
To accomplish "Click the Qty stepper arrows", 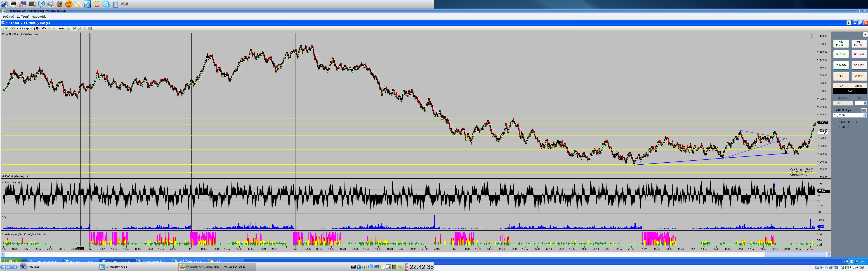I will point(865,103).
